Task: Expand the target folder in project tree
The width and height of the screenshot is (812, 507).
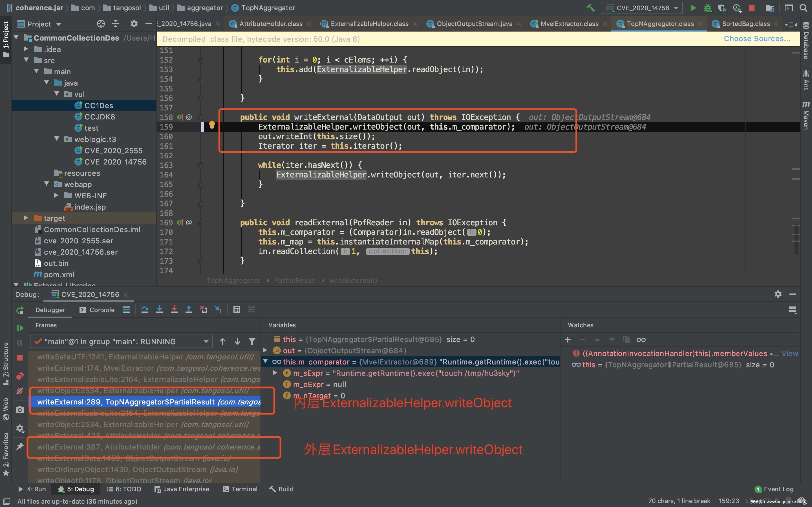Action: (x=26, y=218)
